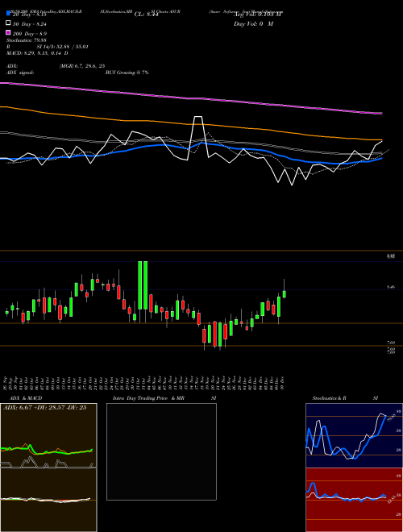Click the white price spike peak
Viewport: 403px width, 532px height.
pyautogui.click(x=198, y=117)
